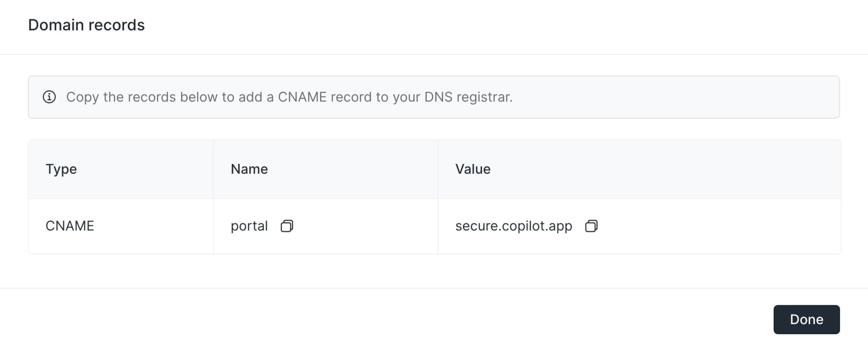Click the Domain records heading
This screenshot has width=868, height=350.
coord(86,25)
